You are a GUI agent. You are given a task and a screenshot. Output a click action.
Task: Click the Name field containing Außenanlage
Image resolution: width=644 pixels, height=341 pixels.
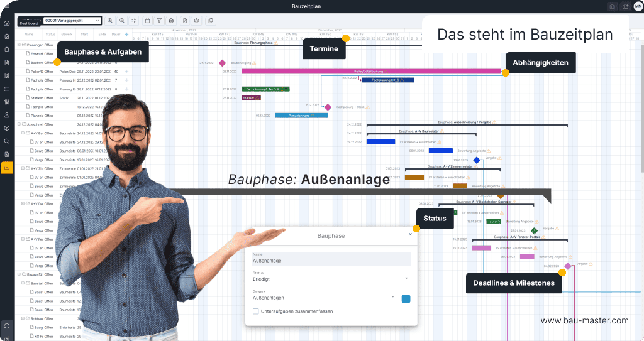(331, 259)
